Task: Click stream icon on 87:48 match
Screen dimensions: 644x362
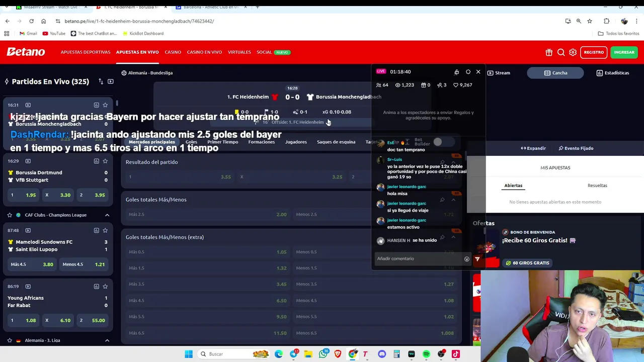Action: pos(28,230)
